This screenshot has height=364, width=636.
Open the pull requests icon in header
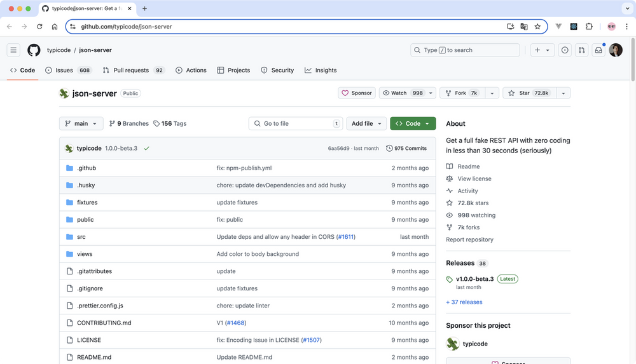(x=581, y=50)
